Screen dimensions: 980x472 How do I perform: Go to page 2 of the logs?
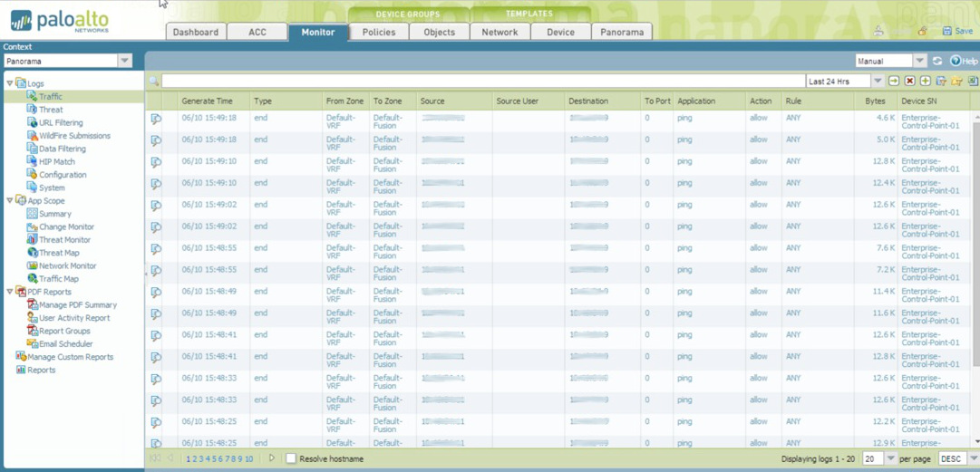(194, 459)
